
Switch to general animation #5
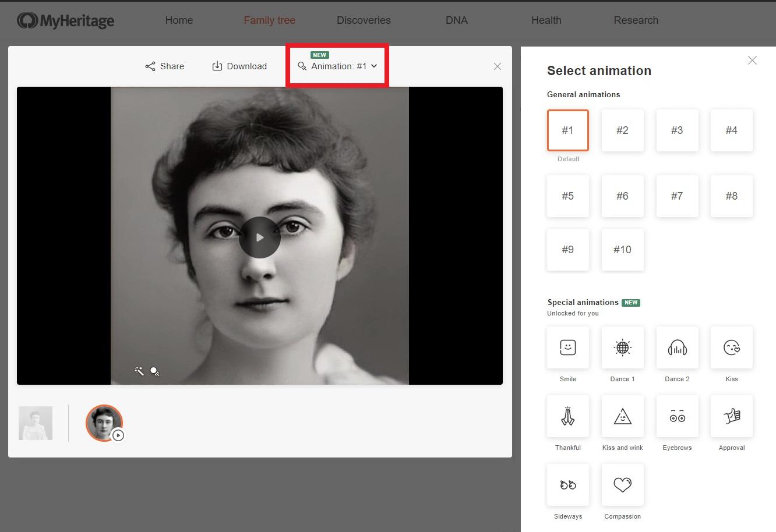pos(567,196)
